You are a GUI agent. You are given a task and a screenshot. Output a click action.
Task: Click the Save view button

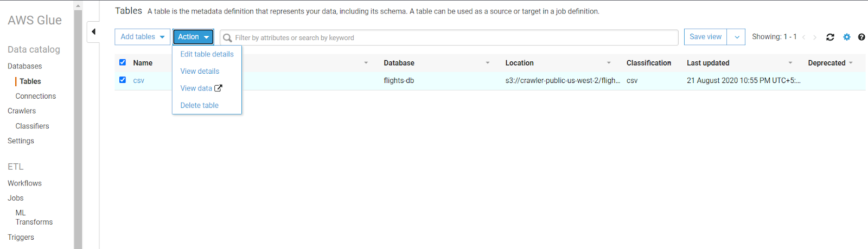(x=705, y=37)
